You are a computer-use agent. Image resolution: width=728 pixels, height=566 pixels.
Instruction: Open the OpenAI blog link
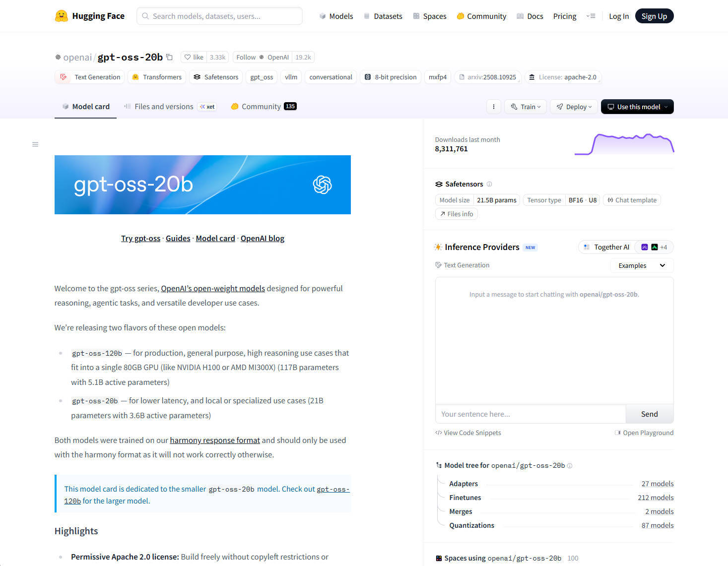point(263,239)
